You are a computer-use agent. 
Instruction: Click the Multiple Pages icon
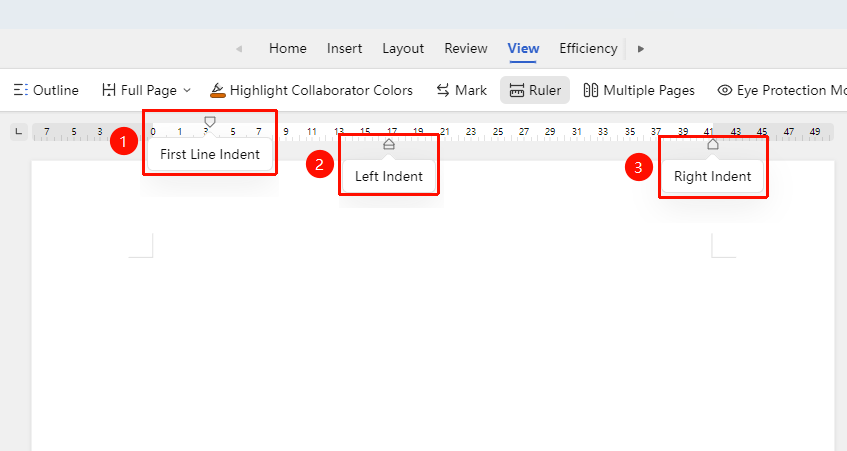[590, 90]
